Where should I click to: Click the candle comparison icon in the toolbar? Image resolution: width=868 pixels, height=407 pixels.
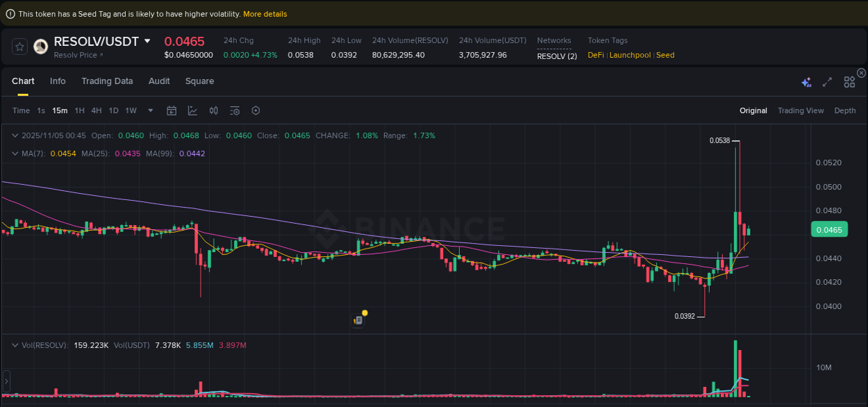tap(214, 110)
